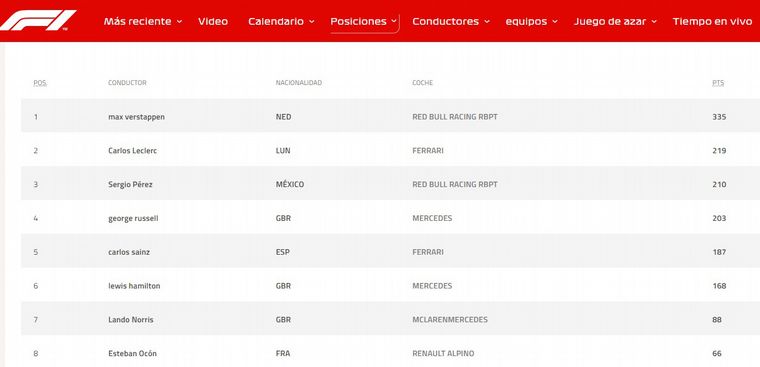Click points value 88
Screen dimensions: 760x367
717,320
